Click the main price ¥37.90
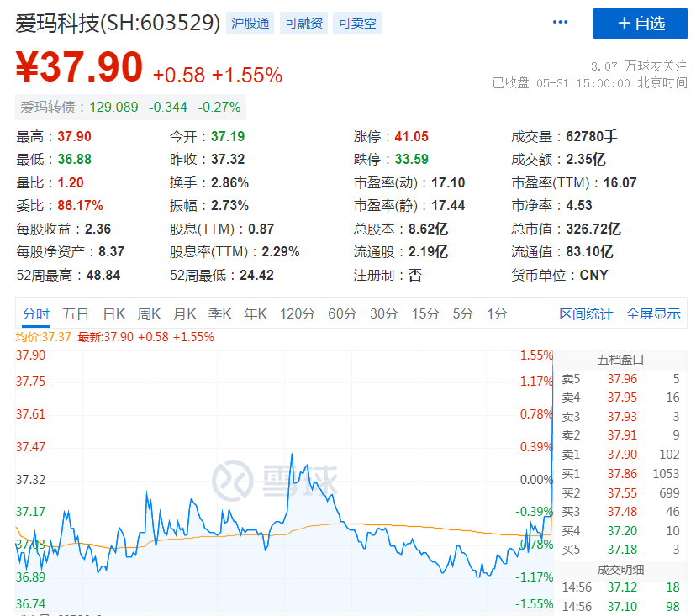The image size is (696, 616). coord(79,67)
